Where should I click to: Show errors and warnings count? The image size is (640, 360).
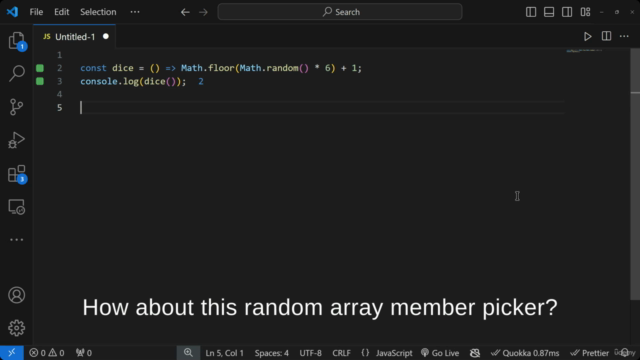pyautogui.click(x=47, y=353)
